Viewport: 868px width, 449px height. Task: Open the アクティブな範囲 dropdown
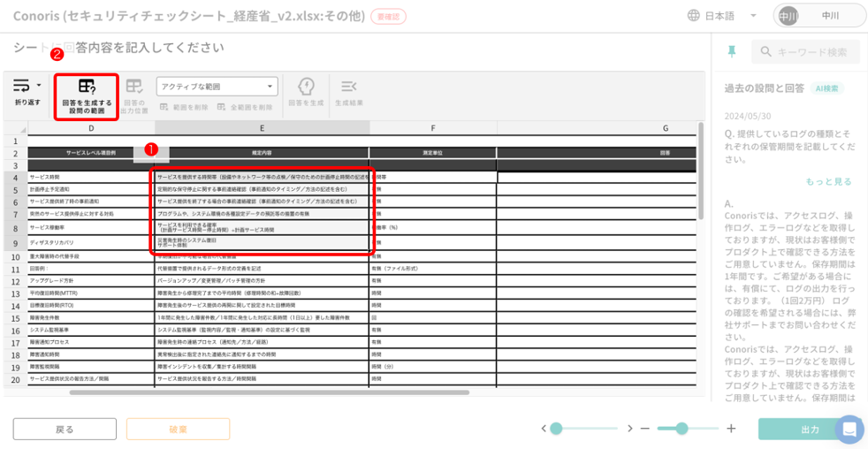pos(217,87)
